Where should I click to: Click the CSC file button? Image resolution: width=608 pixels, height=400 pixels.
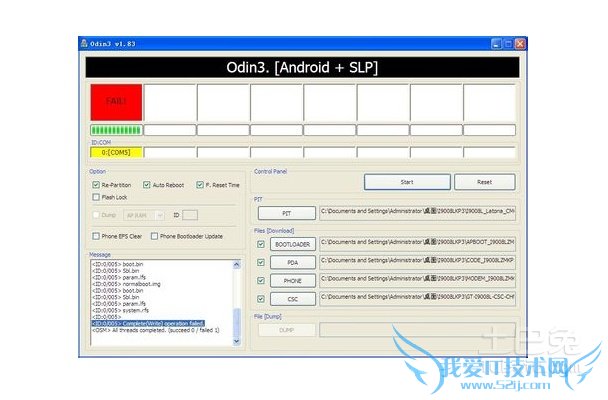(293, 299)
